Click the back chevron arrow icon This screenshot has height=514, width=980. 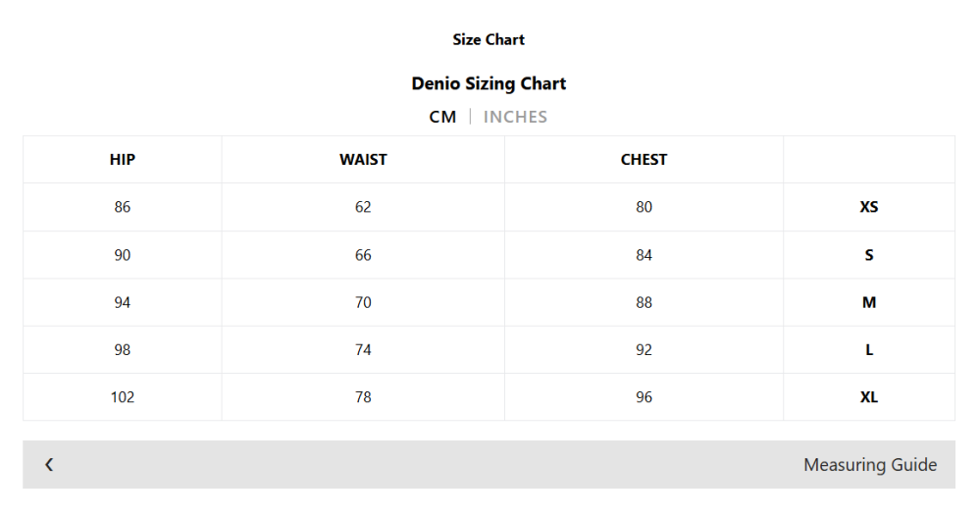[x=49, y=464]
